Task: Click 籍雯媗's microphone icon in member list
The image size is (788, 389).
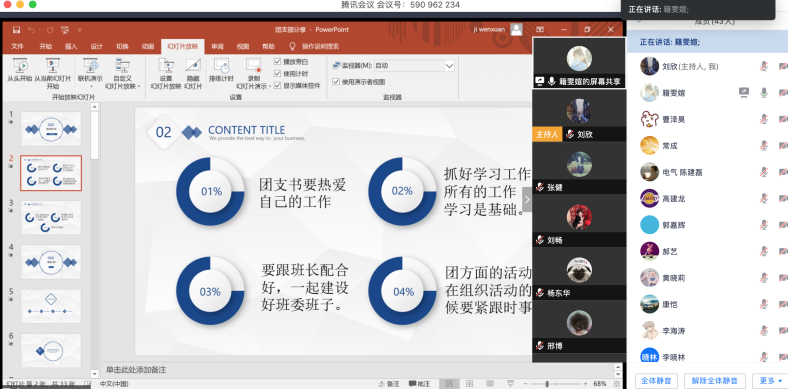Action: point(764,92)
